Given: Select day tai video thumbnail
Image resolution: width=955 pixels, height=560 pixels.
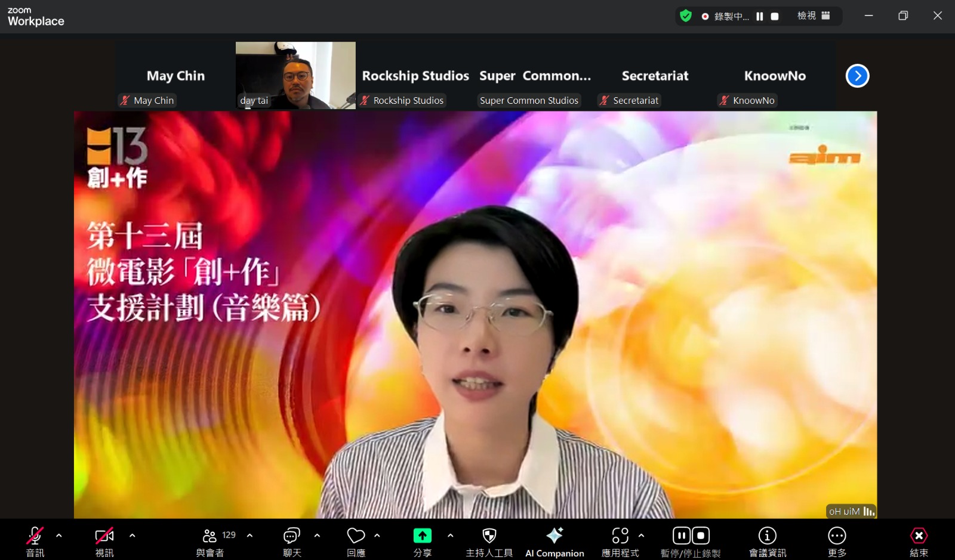Looking at the screenshot, I should point(295,75).
